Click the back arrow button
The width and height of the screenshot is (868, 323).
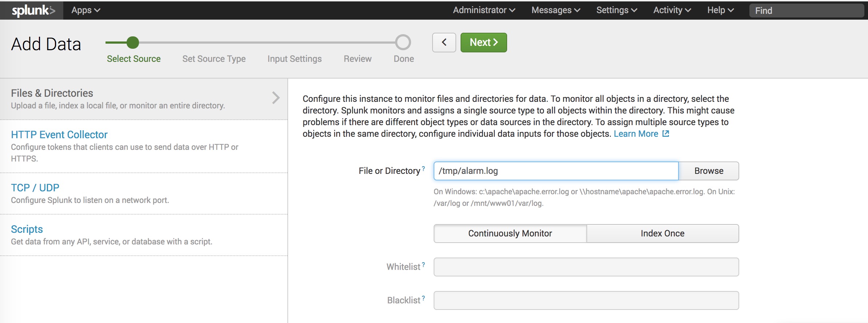pos(444,43)
